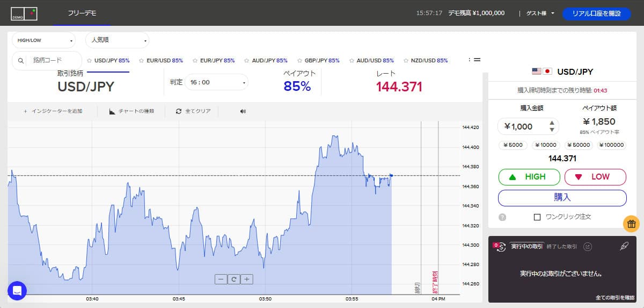Switch to the フリーデモ tab
Image resolution: width=644 pixels, height=308 pixels.
(x=82, y=13)
